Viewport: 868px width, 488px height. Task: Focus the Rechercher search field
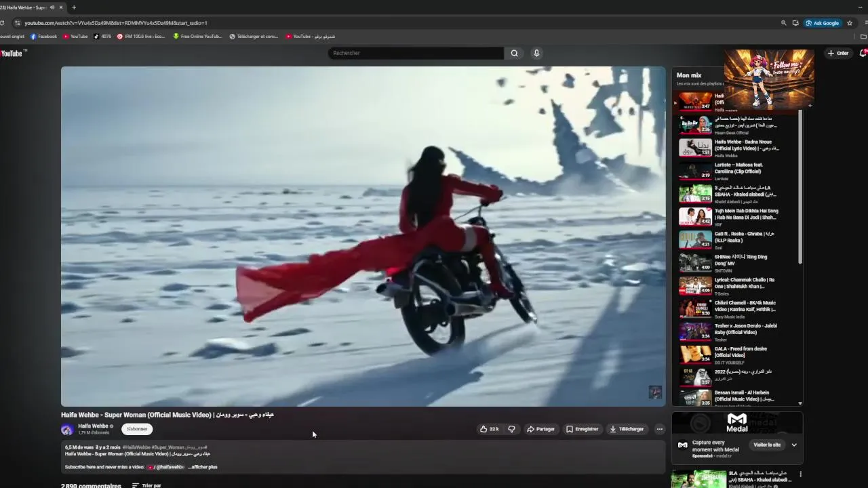416,53
